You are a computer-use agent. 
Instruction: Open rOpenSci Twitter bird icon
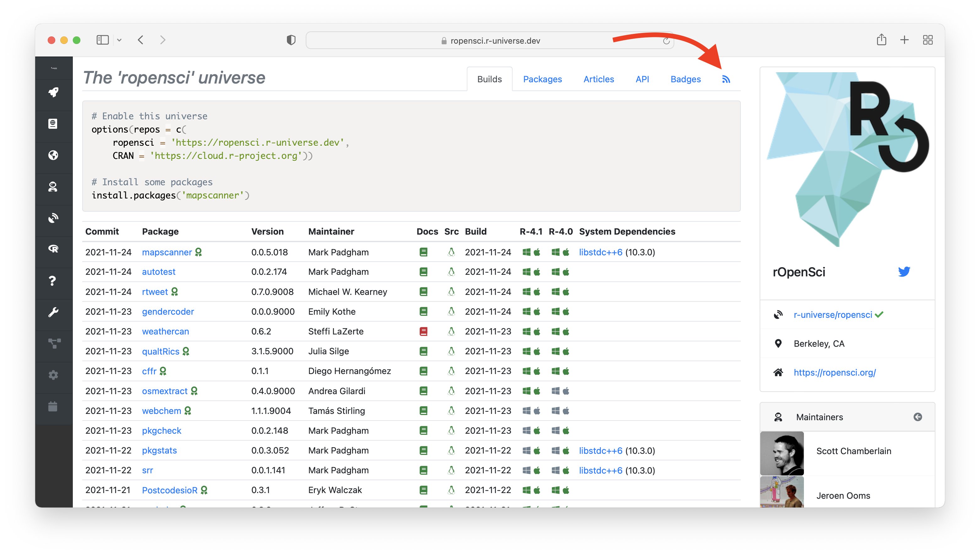[904, 271]
